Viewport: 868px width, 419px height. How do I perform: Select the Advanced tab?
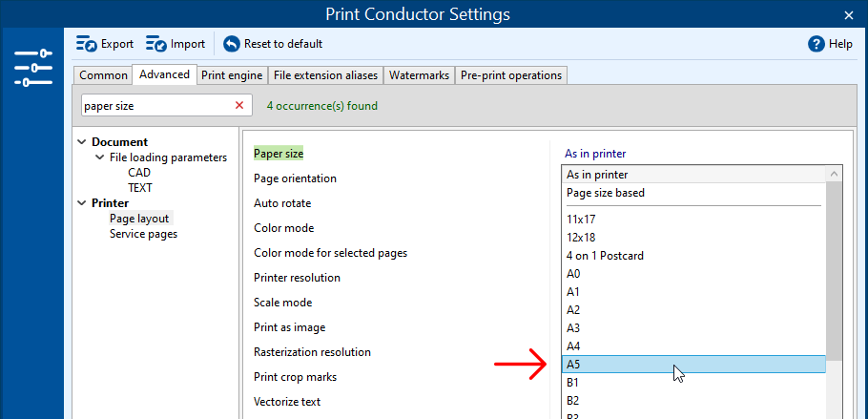(x=164, y=73)
